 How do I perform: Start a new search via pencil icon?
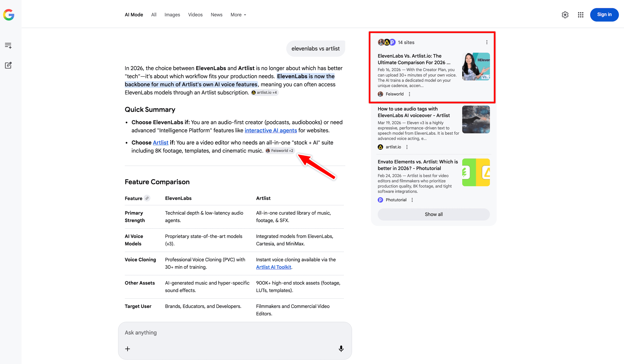coord(8,65)
